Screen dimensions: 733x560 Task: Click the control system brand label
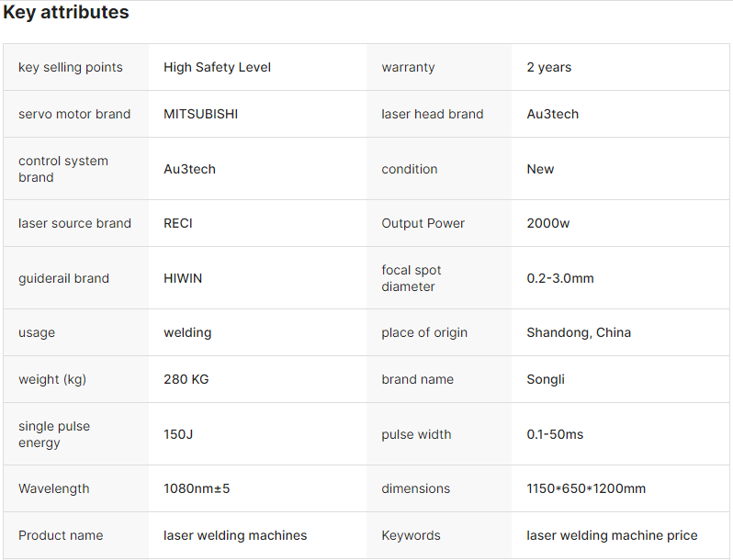pos(63,169)
